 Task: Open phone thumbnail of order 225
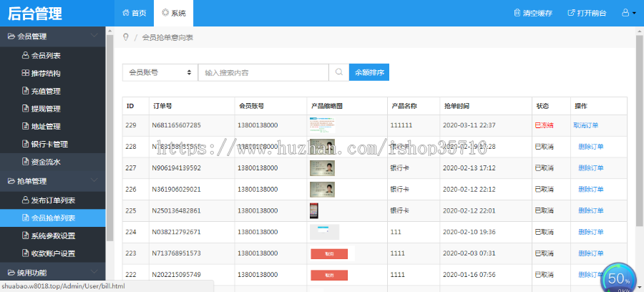pos(314,210)
